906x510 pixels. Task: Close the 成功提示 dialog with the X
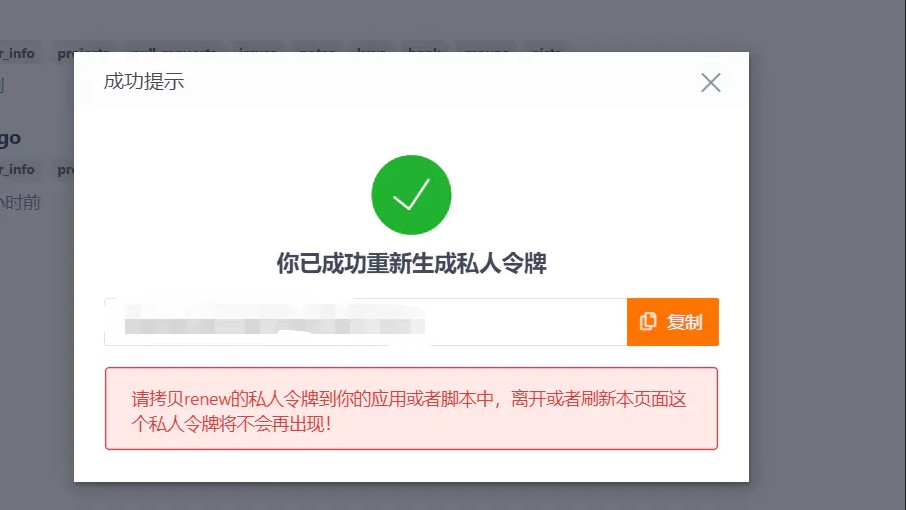tap(711, 83)
